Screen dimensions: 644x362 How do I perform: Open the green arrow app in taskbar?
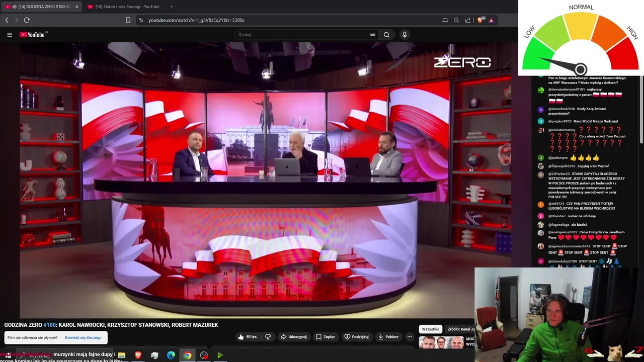coord(220,355)
